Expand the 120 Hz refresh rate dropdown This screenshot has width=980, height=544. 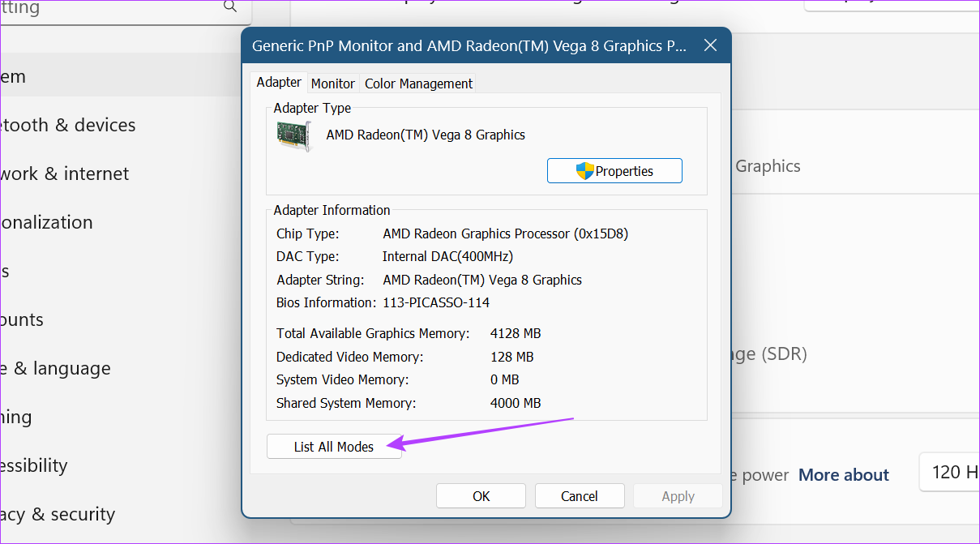(949, 472)
